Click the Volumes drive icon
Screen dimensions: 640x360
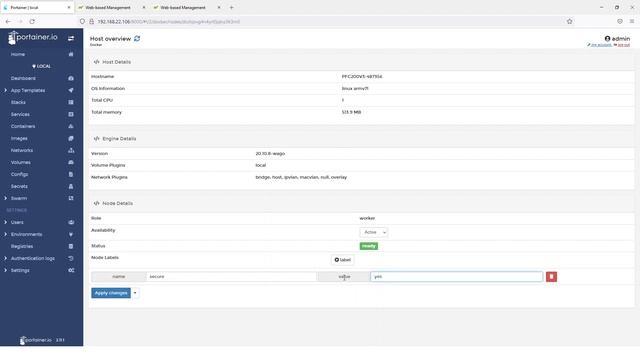click(71, 162)
